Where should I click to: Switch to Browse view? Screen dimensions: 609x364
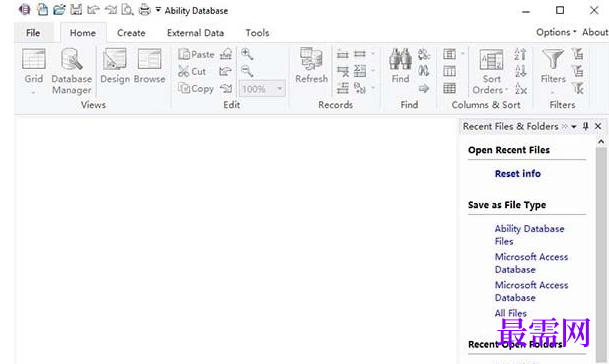(150, 66)
